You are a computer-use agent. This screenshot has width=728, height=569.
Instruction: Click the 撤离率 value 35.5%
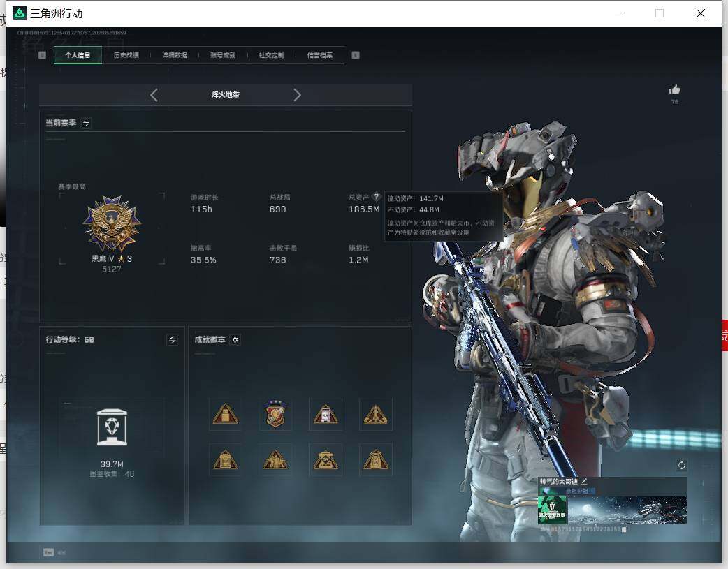click(203, 260)
